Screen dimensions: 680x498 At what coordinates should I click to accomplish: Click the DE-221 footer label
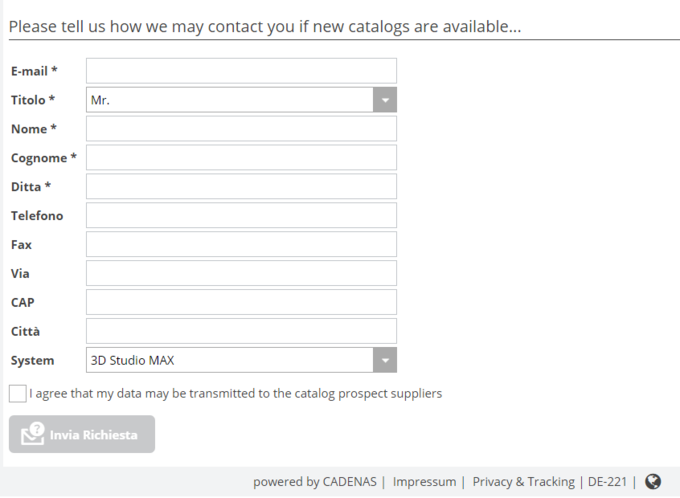pyautogui.click(x=607, y=482)
